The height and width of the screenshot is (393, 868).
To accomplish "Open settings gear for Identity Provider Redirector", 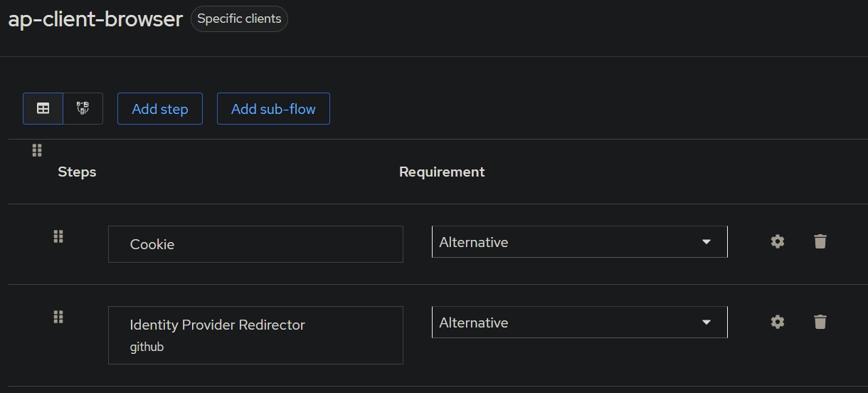I will [x=778, y=322].
